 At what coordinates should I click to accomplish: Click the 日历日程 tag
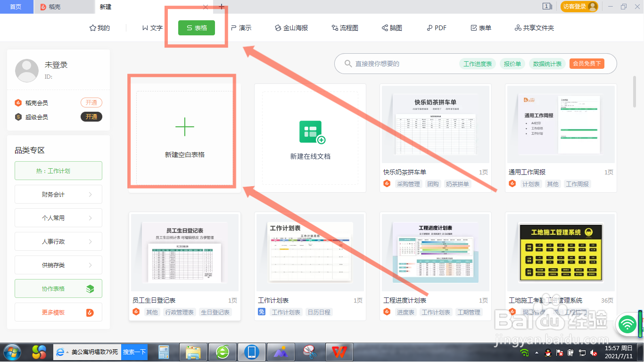[319, 312]
